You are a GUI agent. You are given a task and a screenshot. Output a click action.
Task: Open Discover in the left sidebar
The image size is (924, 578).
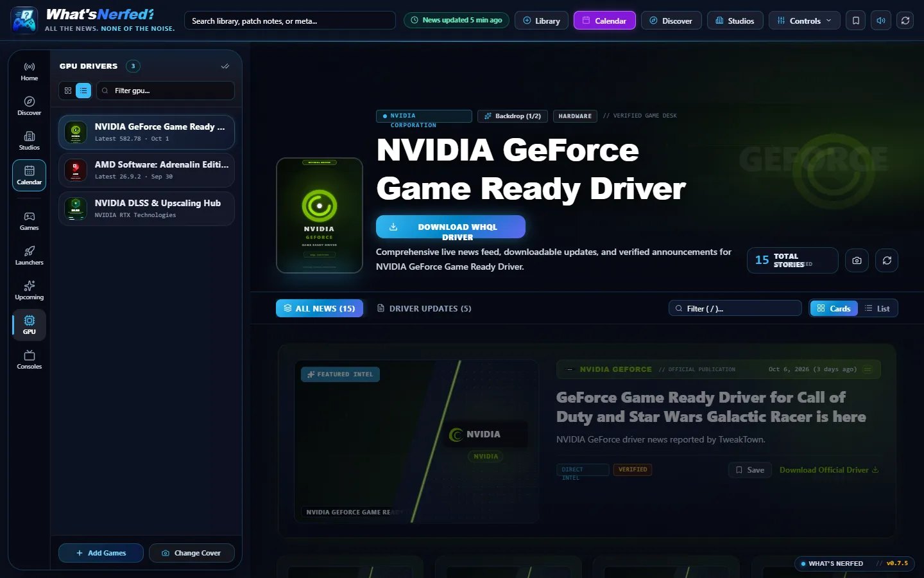(29, 106)
